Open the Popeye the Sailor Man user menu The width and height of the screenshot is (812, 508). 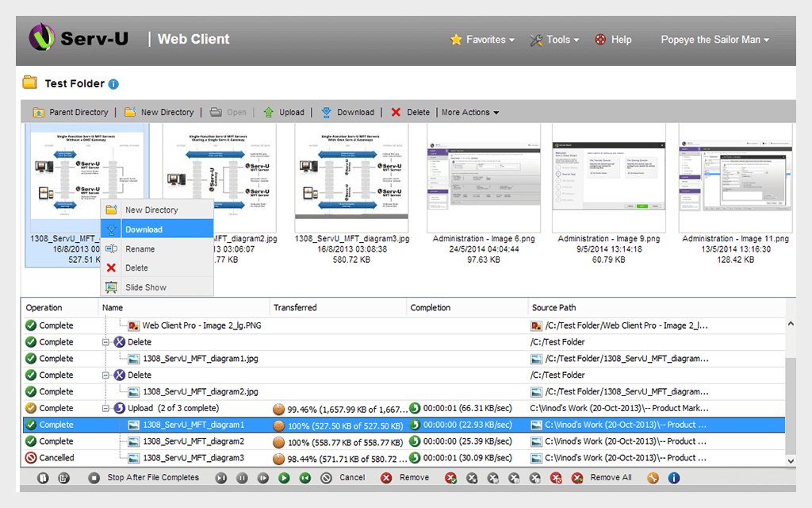tap(715, 40)
